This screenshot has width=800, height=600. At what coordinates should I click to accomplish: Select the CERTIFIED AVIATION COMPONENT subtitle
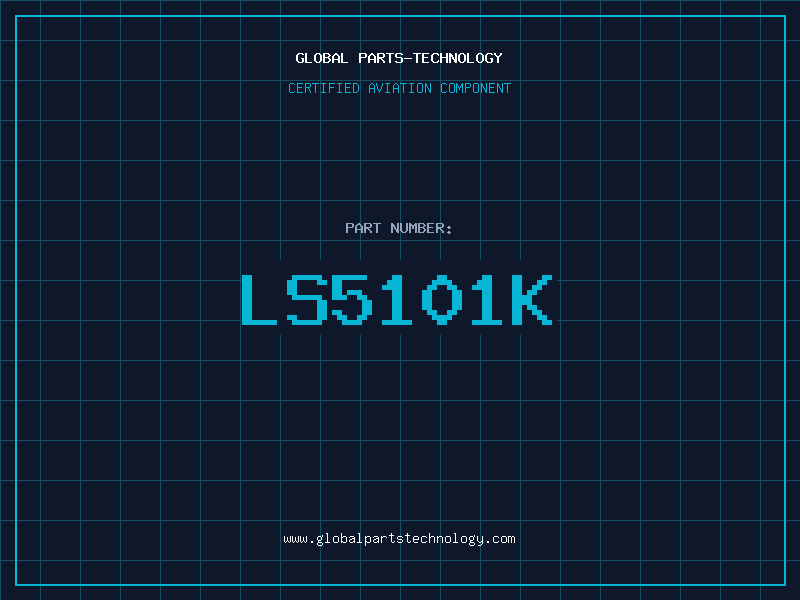click(x=399, y=88)
